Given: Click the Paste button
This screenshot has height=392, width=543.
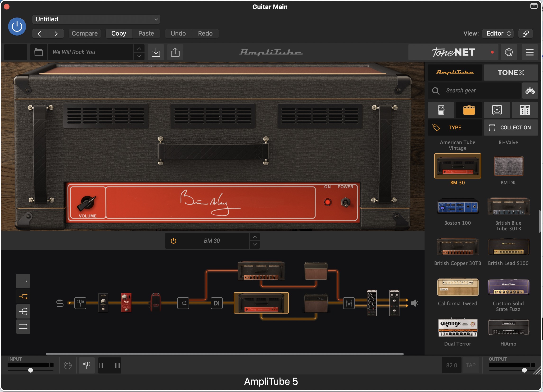Looking at the screenshot, I should (146, 33).
